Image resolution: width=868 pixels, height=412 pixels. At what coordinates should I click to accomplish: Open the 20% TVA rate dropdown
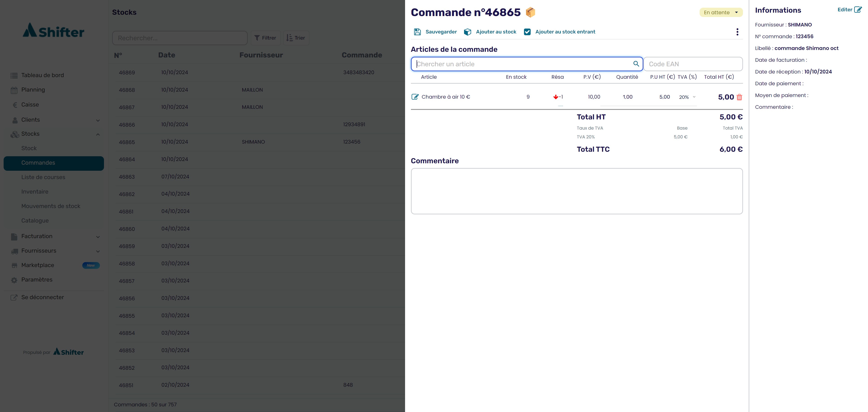[x=687, y=97]
